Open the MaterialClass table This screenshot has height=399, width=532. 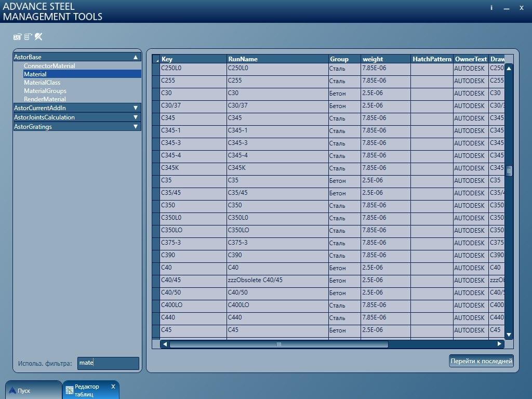42,83
